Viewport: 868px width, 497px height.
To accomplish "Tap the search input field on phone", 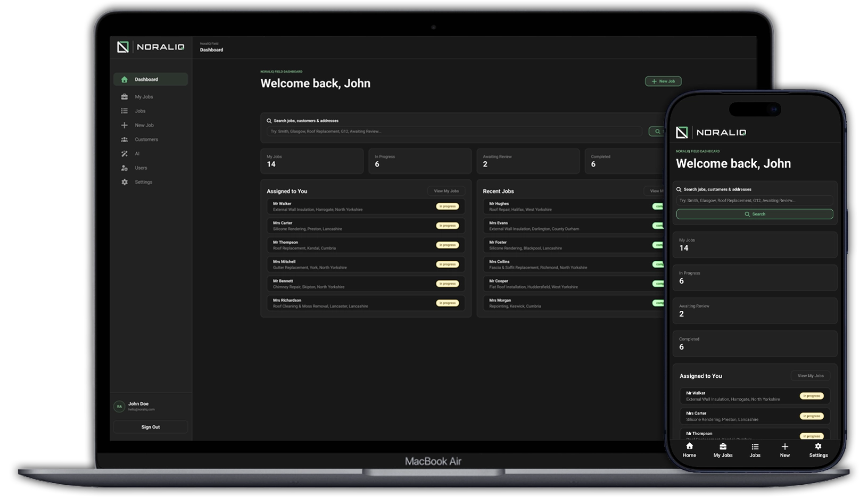I will pos(755,201).
